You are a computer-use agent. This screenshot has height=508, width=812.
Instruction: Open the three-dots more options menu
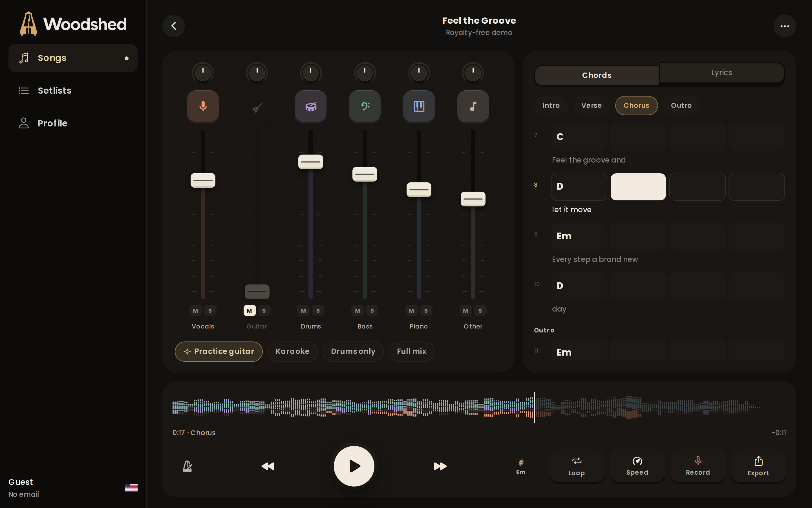(784, 26)
